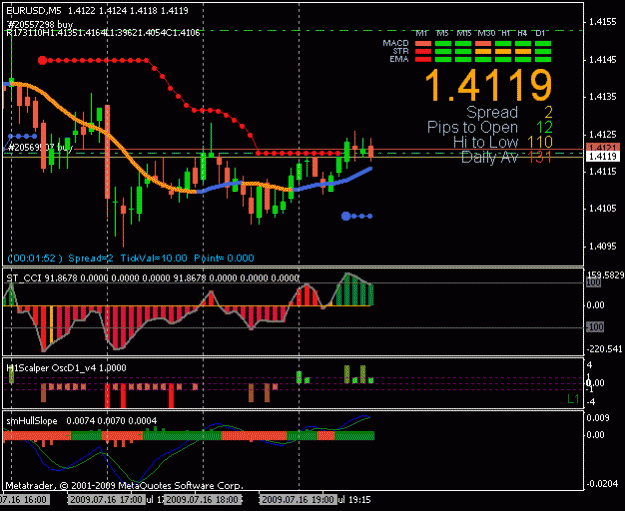The width and height of the screenshot is (625, 511).
Task: Click the Spread value 2
Action: [548, 112]
